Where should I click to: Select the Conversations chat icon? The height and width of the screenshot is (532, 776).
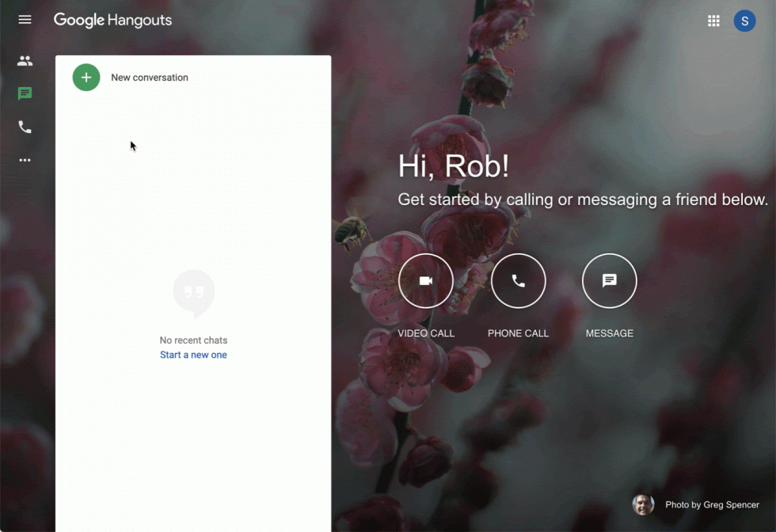point(25,93)
